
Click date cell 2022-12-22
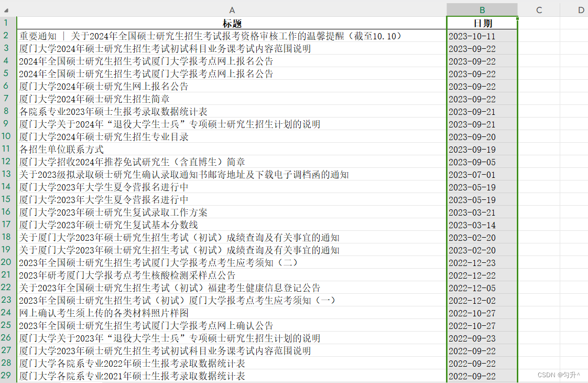tap(482, 275)
